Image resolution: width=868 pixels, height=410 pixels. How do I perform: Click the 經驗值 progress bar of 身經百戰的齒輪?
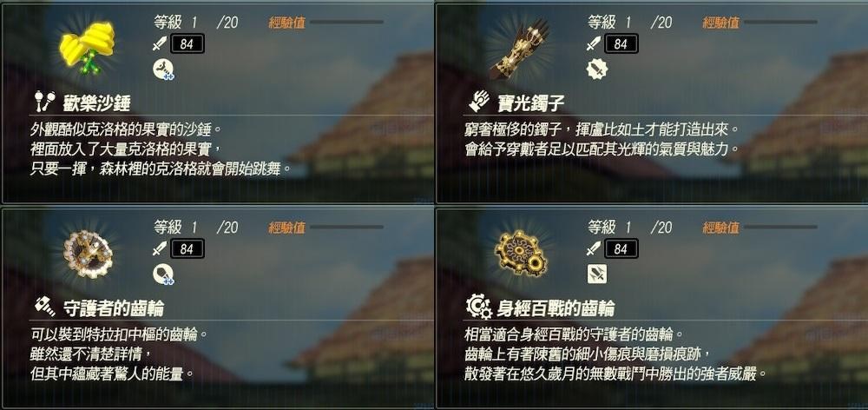tap(780, 228)
